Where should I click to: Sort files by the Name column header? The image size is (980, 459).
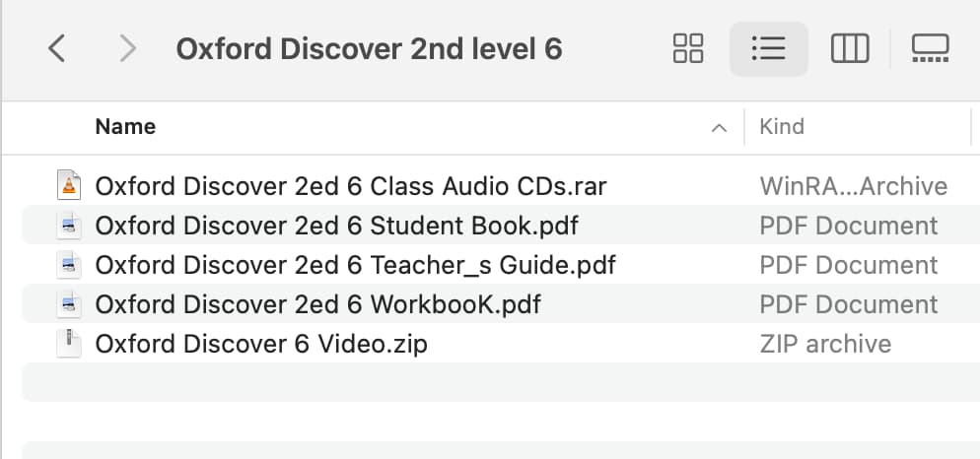click(x=125, y=127)
